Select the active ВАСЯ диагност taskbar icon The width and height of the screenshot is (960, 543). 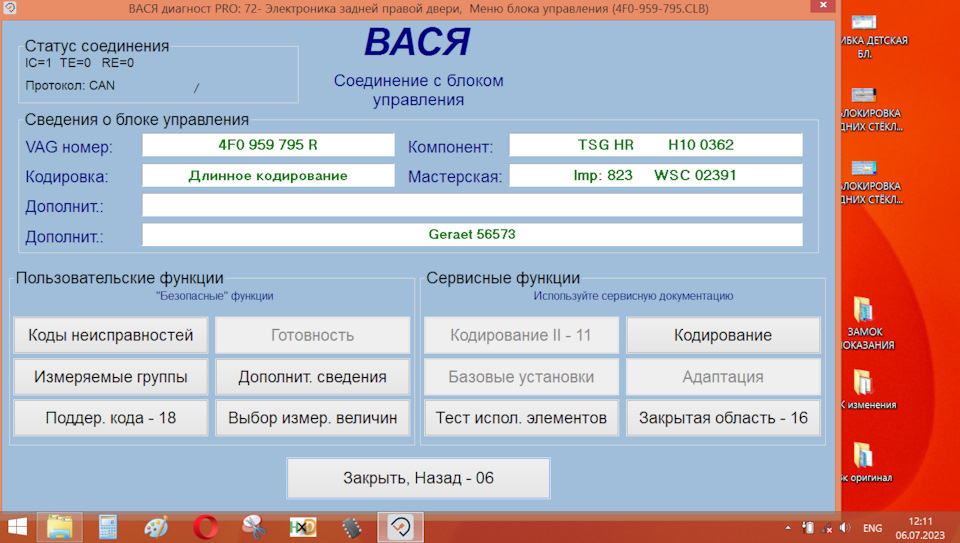400,527
